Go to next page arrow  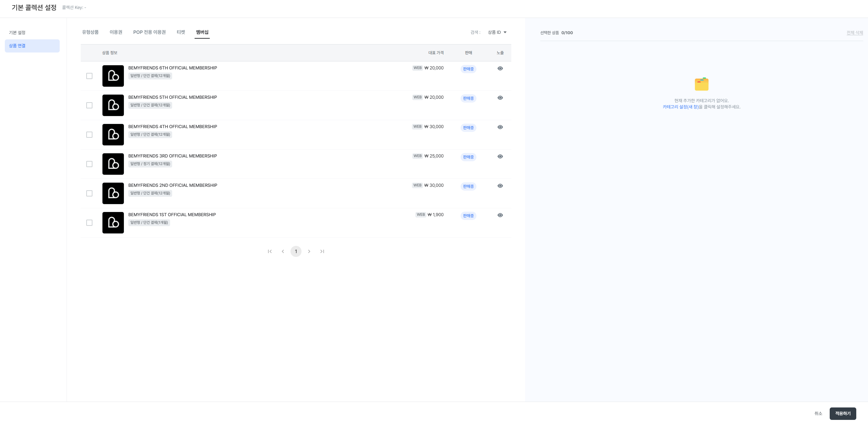pos(309,251)
